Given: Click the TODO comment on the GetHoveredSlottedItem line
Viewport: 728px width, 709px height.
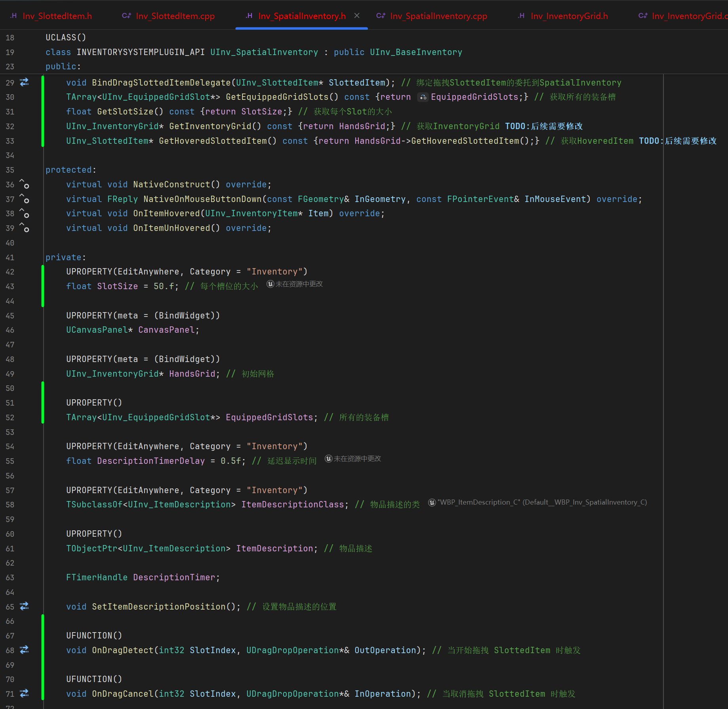Looking at the screenshot, I should click(678, 141).
